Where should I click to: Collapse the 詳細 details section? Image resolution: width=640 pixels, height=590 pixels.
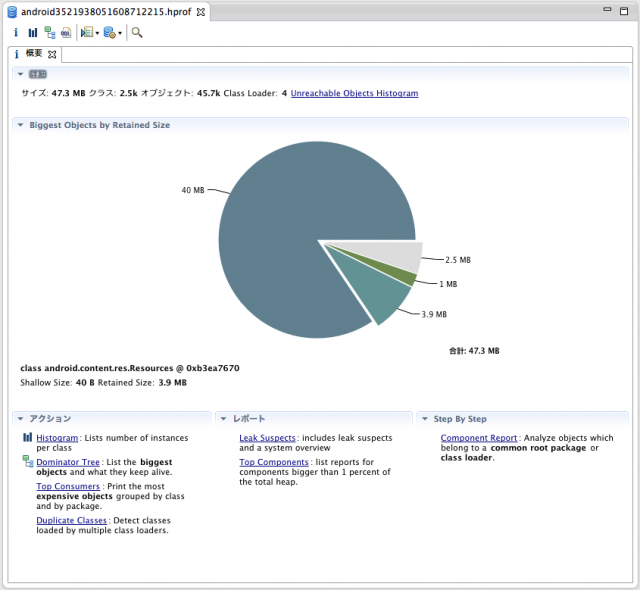[20, 74]
